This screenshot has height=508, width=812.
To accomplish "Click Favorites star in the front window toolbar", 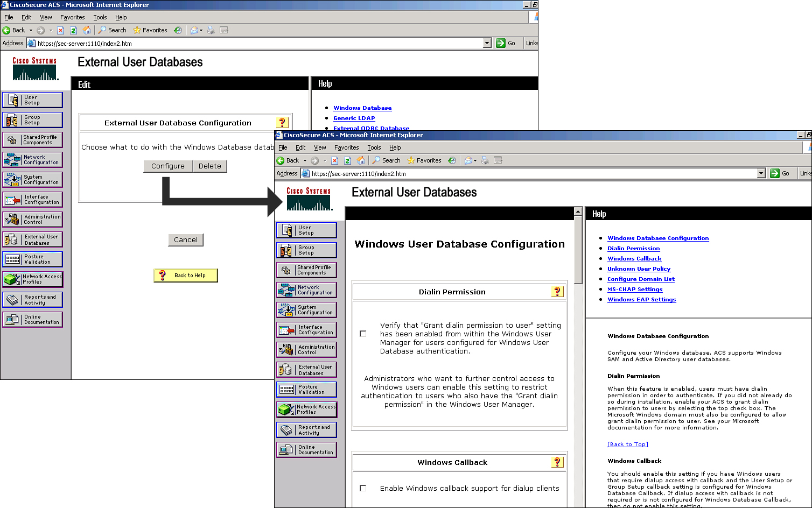I will pos(424,160).
